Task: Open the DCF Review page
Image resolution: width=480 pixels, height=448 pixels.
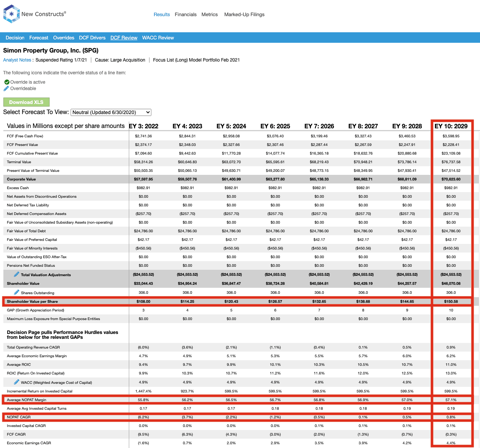Action: tap(124, 38)
